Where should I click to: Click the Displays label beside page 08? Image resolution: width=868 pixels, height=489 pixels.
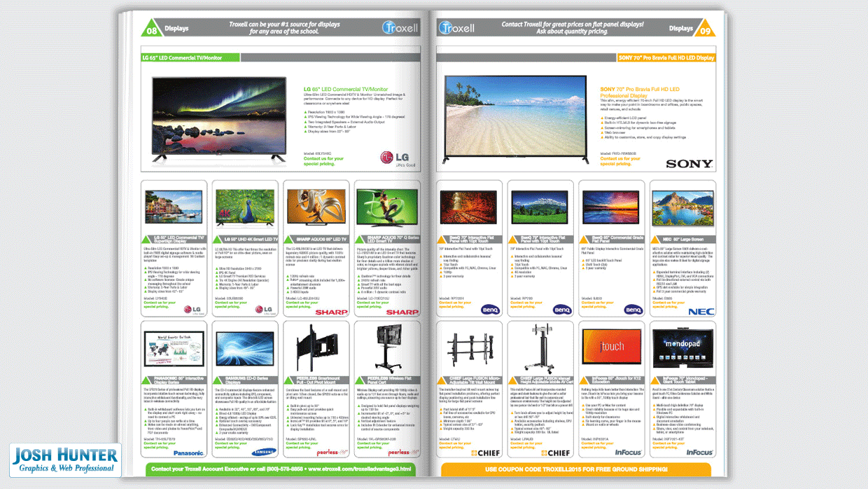pyautogui.click(x=176, y=29)
